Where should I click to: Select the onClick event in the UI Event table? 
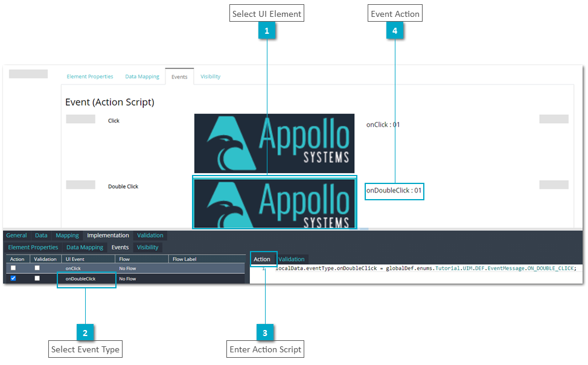(x=73, y=268)
